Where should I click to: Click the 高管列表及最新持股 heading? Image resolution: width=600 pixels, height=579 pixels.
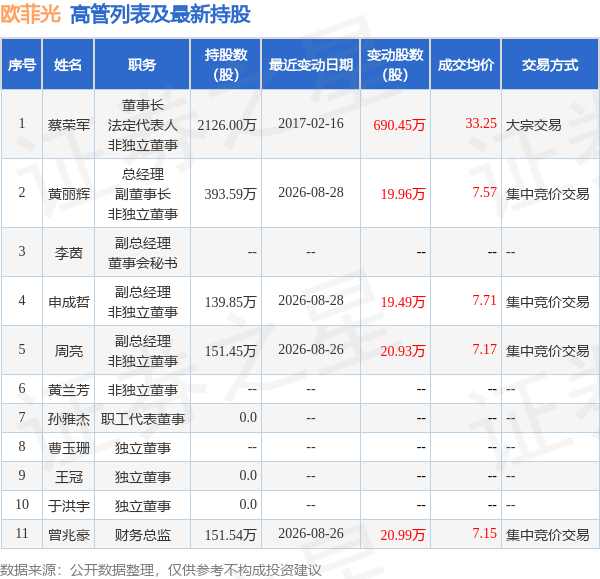(160, 15)
